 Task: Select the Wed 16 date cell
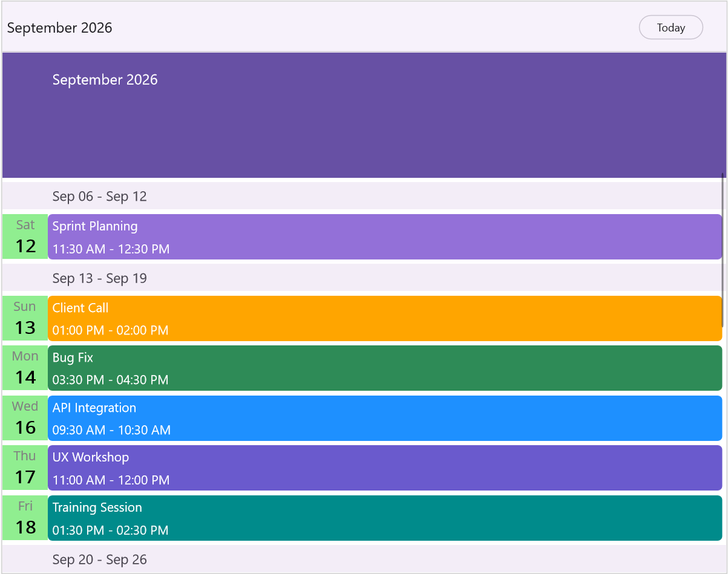coord(25,418)
